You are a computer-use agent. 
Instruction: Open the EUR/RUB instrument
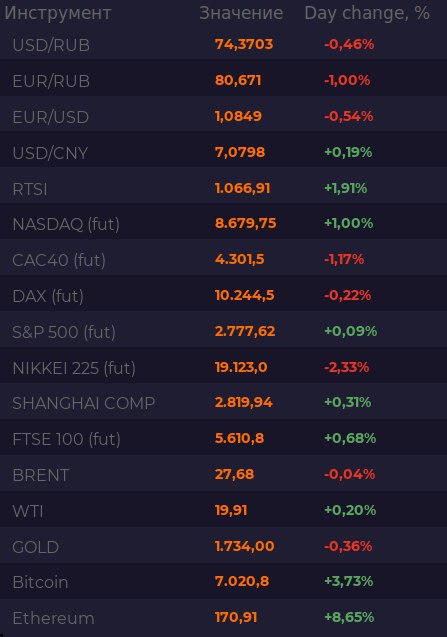tap(224, 80)
